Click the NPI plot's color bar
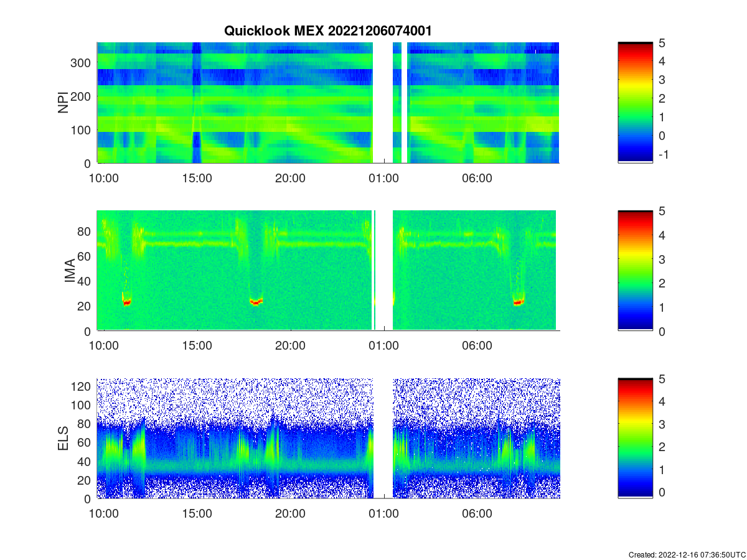This screenshot has height=560, width=747. [635, 103]
